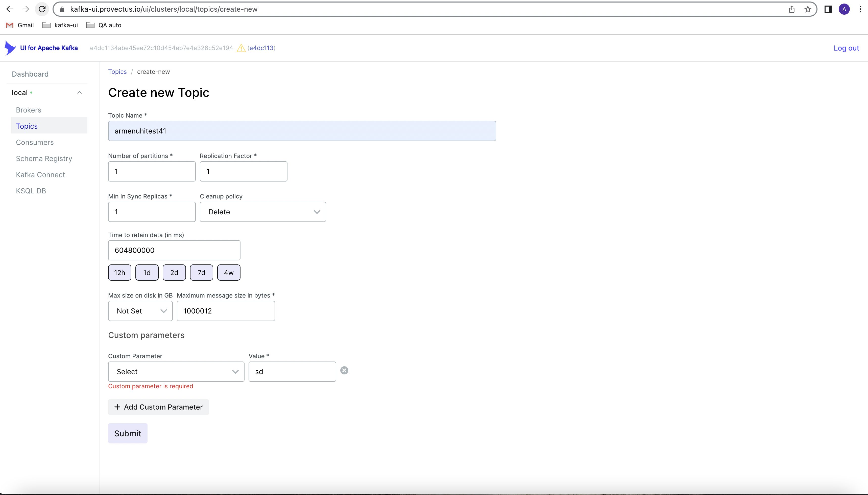Image resolution: width=868 pixels, height=495 pixels.
Task: Open the Gmail bookmark in the bookmarks bar
Action: (x=19, y=25)
